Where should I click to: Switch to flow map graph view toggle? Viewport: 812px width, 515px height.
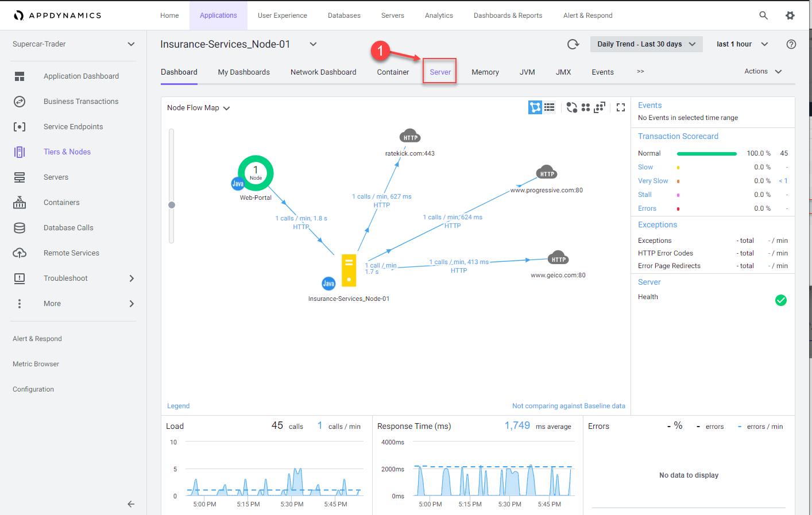click(535, 107)
